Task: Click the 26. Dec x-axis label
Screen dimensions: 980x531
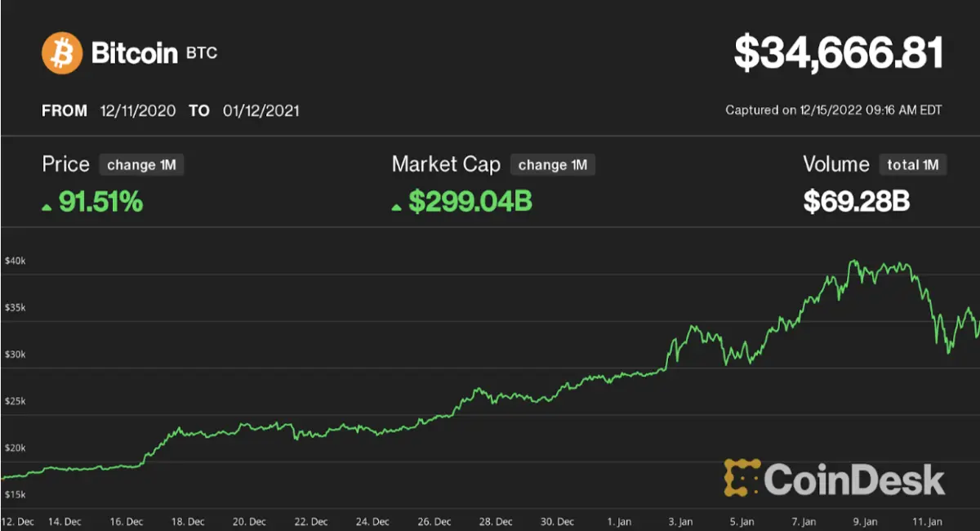Action: click(434, 520)
